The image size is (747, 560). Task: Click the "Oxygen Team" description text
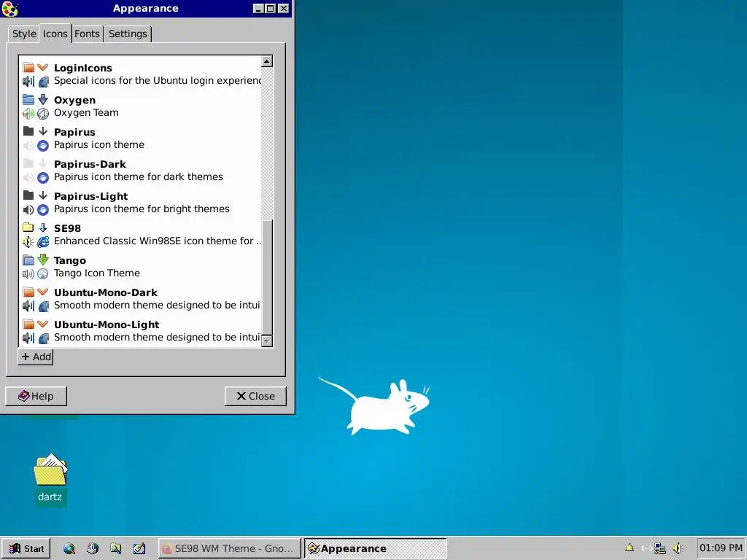[86, 113]
